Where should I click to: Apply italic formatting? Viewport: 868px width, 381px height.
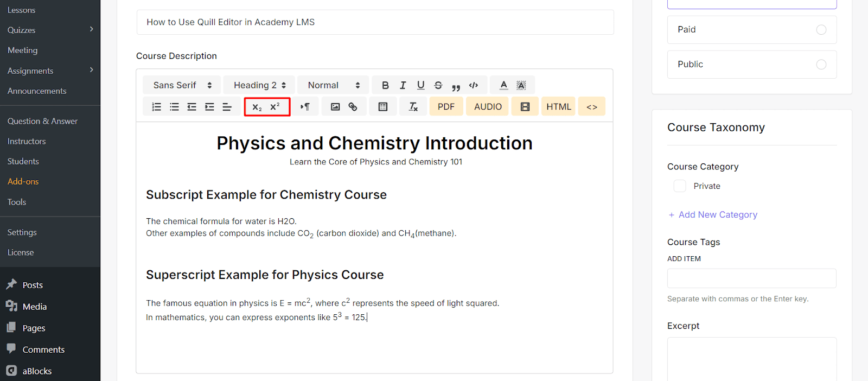coord(403,85)
